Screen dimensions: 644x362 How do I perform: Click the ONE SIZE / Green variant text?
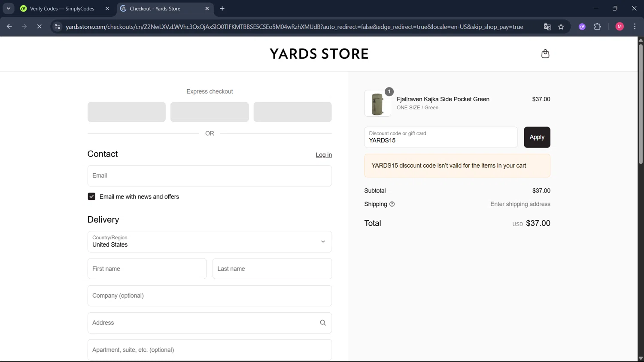pyautogui.click(x=417, y=108)
